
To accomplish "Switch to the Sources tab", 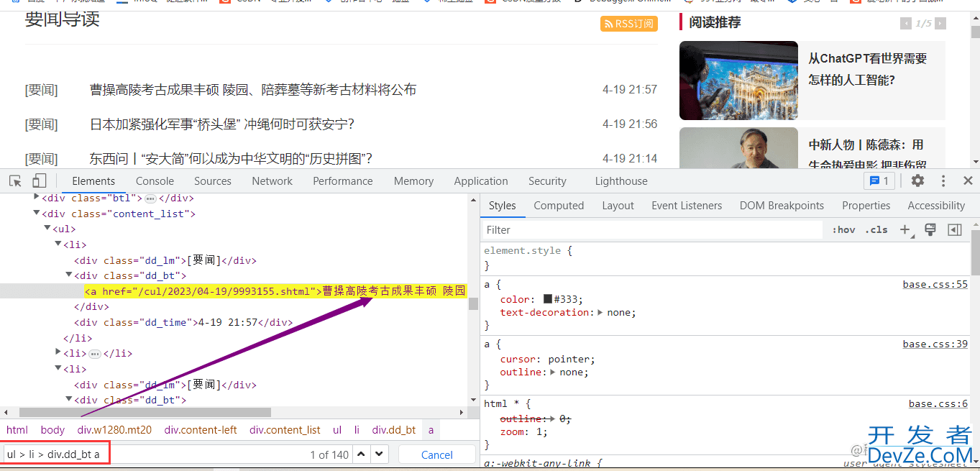I will tap(213, 181).
